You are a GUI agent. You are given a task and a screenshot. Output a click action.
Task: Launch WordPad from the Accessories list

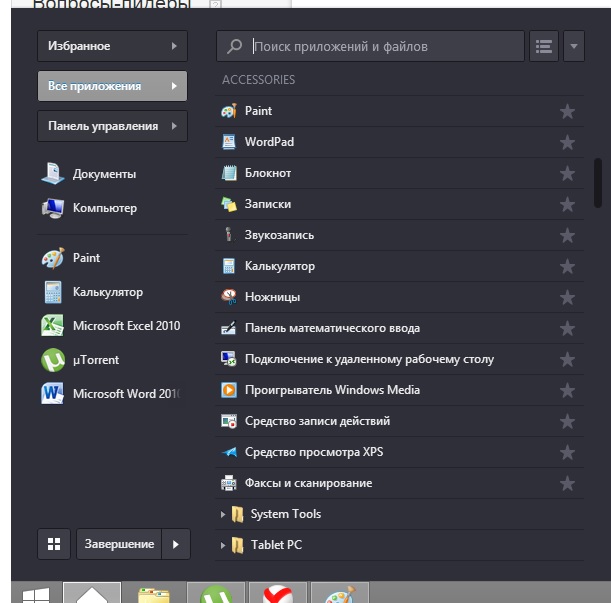point(399,142)
